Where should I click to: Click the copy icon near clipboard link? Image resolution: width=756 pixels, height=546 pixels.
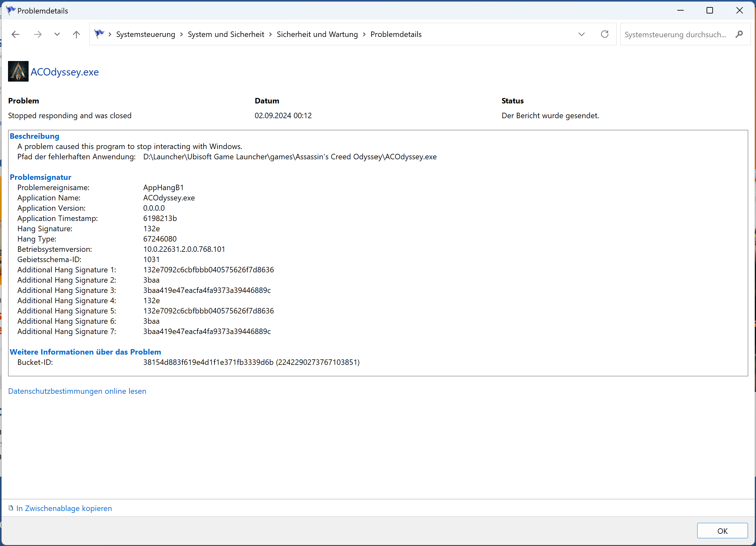tap(11, 508)
